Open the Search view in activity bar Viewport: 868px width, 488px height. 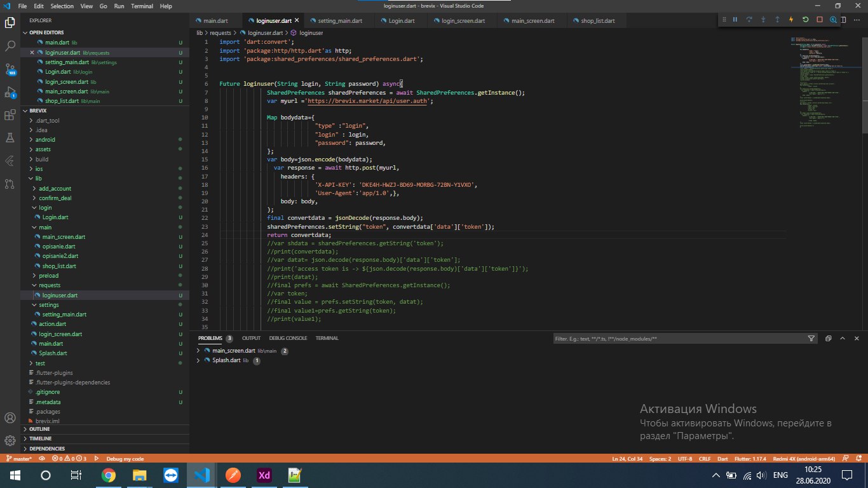10,46
